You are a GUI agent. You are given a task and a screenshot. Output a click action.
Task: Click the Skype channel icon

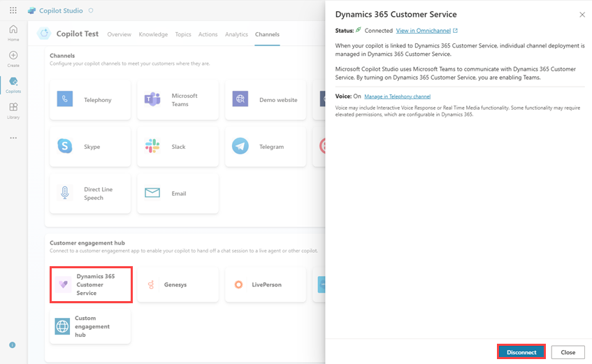65,146
